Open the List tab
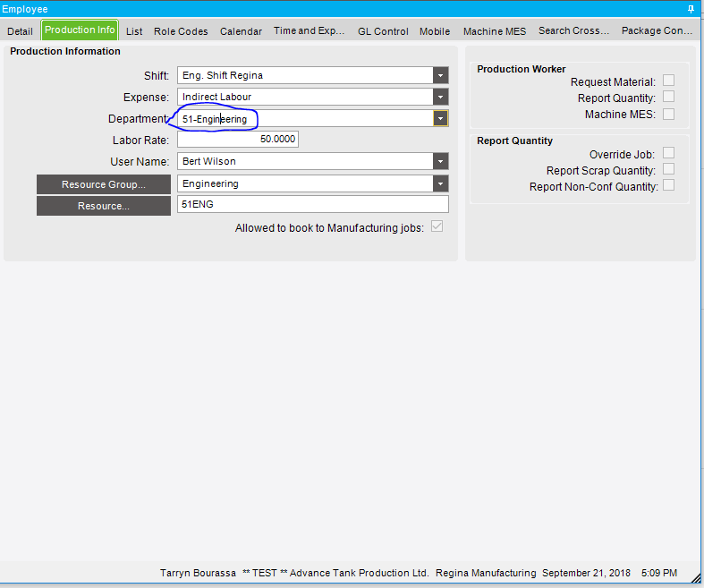This screenshot has height=588, width=704. pyautogui.click(x=134, y=31)
